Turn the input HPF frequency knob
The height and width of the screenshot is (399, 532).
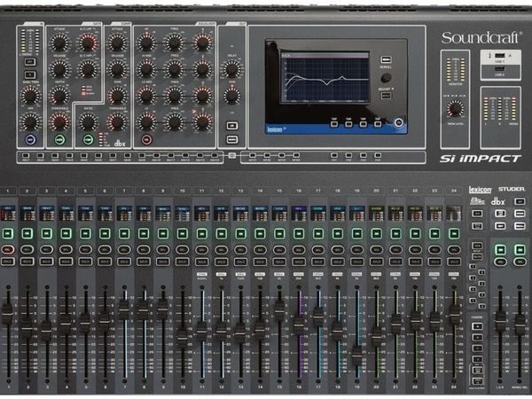[x=30, y=122]
